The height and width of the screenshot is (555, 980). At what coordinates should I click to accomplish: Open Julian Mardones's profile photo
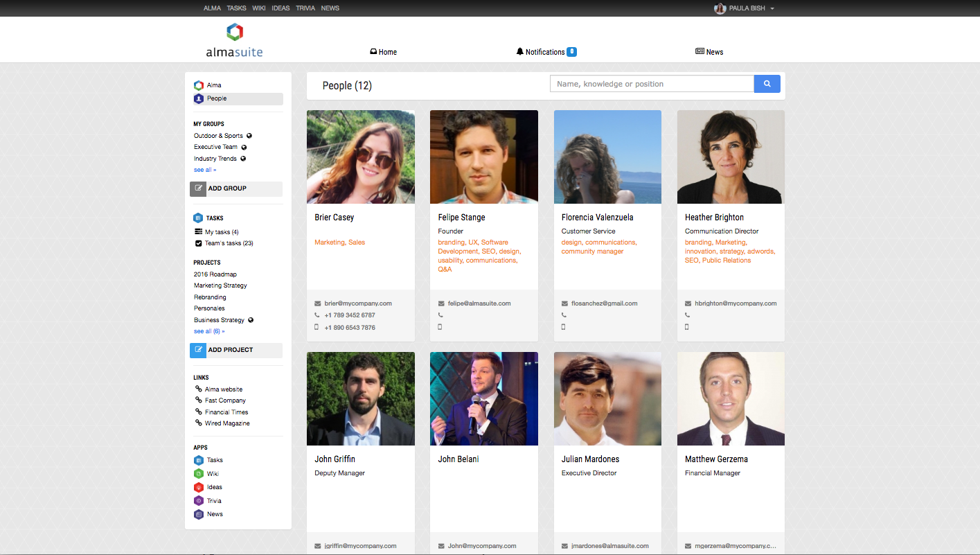tap(607, 398)
